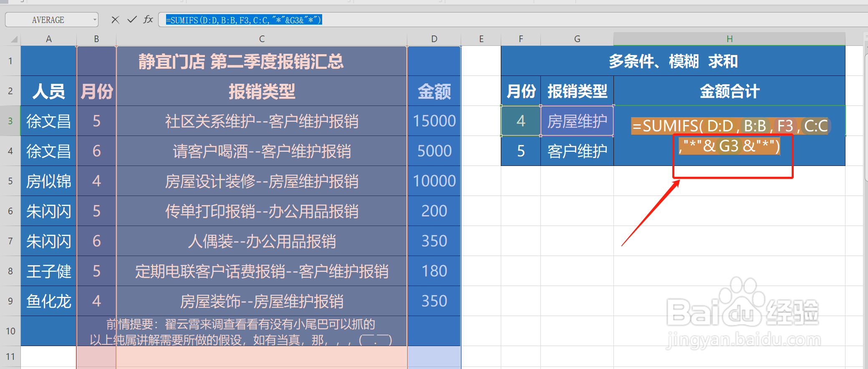Select cell F4 containing 5
The image size is (868, 369).
pos(521,151)
